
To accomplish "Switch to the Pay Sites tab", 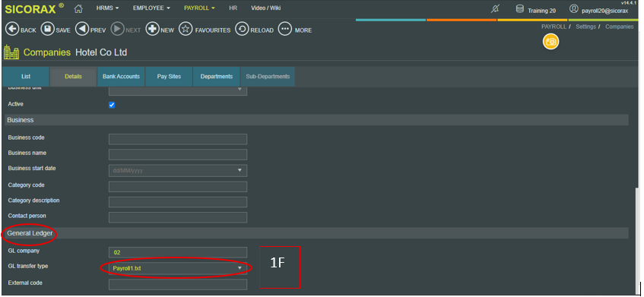I will (169, 77).
